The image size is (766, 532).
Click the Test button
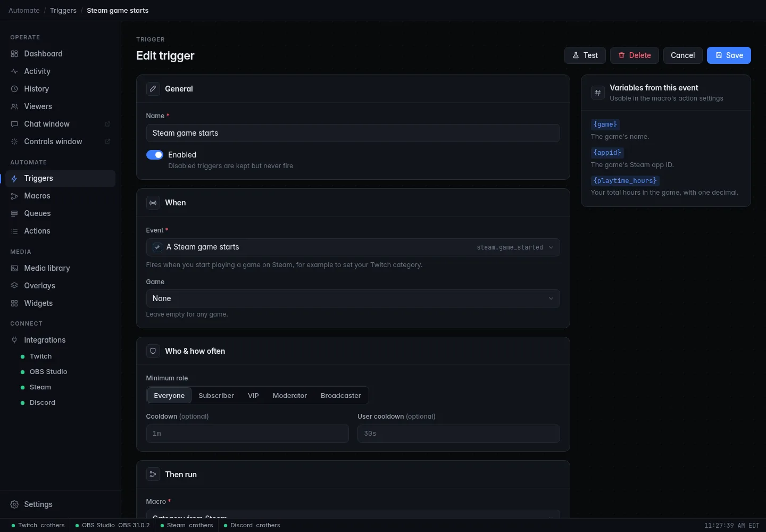[x=585, y=55]
